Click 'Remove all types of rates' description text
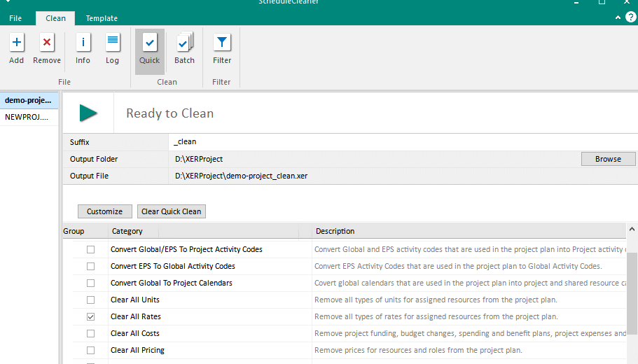The width and height of the screenshot is (638, 364). 436,316
